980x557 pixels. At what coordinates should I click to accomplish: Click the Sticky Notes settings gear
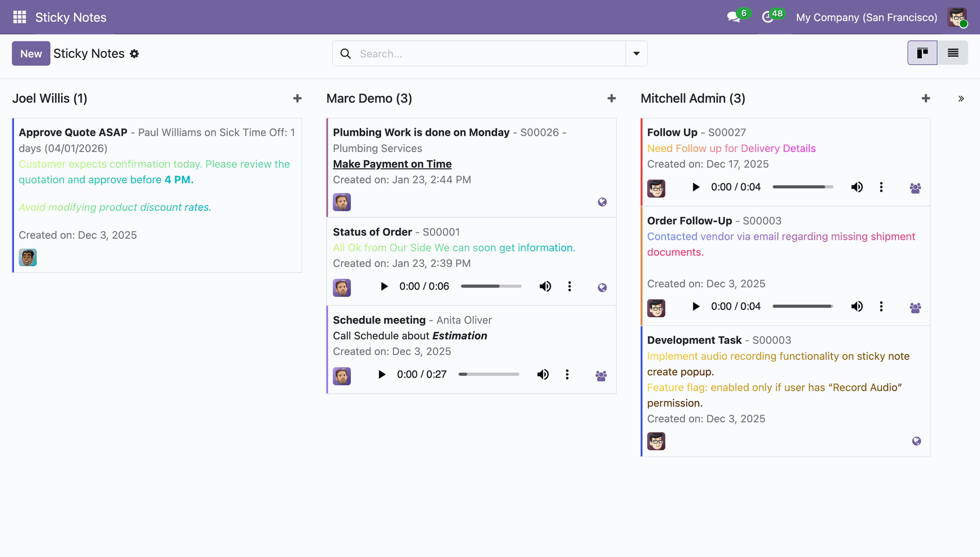[x=134, y=54]
